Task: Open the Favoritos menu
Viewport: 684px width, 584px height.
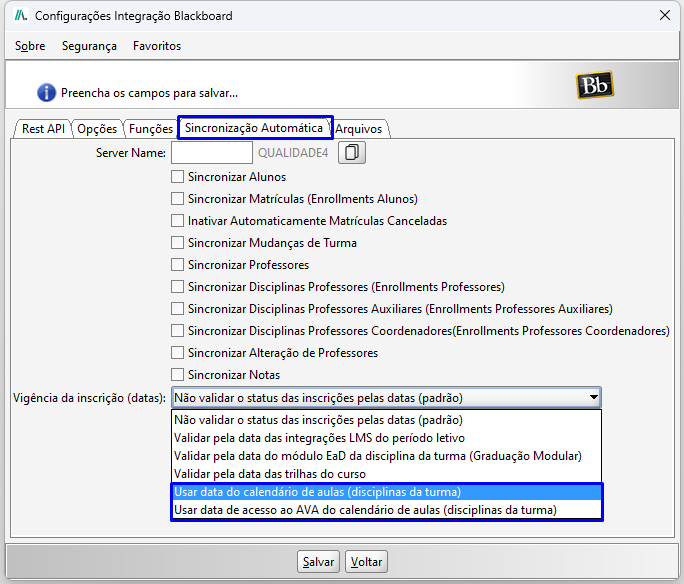Action: pos(157,46)
